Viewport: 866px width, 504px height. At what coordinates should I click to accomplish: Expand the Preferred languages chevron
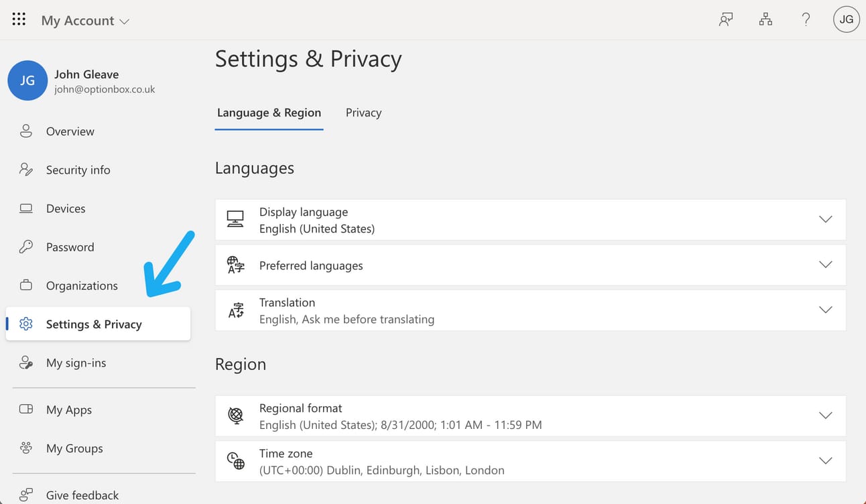point(826,265)
